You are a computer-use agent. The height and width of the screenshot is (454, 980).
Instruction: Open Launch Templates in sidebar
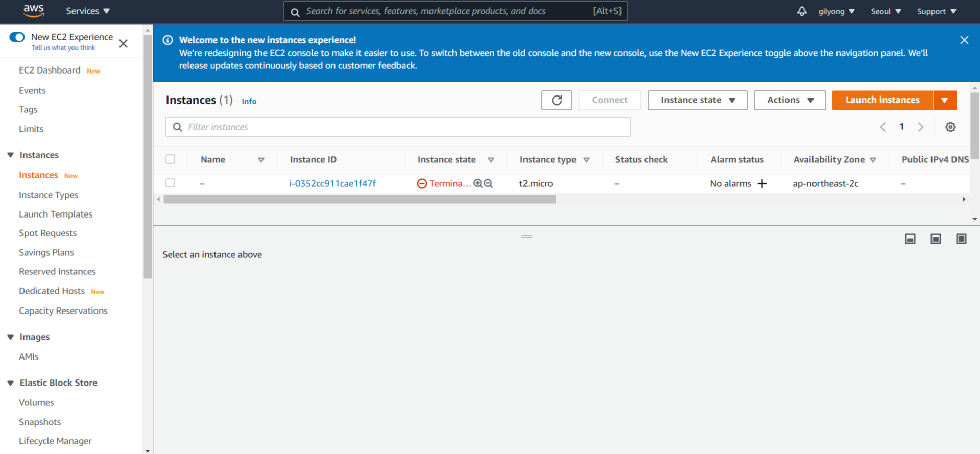point(56,214)
